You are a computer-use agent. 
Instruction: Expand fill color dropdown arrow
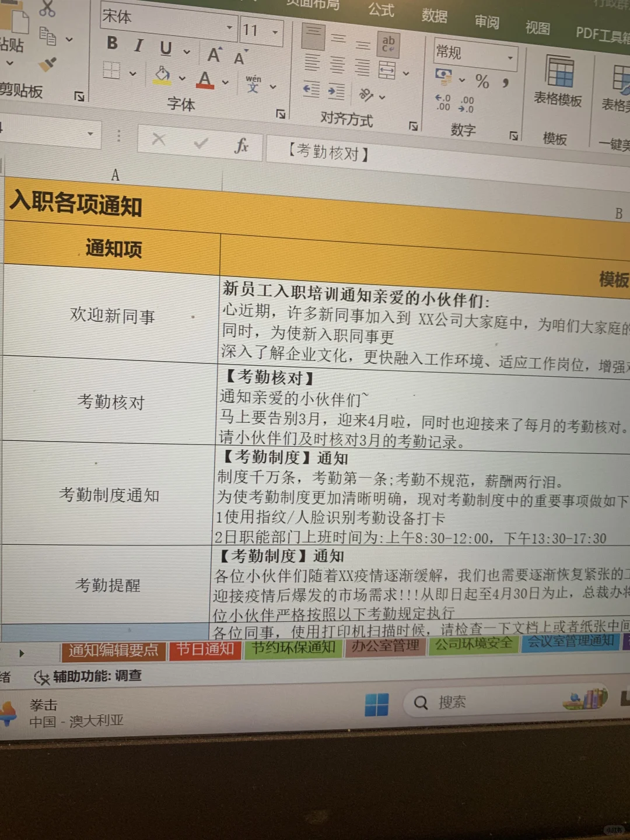click(x=182, y=78)
